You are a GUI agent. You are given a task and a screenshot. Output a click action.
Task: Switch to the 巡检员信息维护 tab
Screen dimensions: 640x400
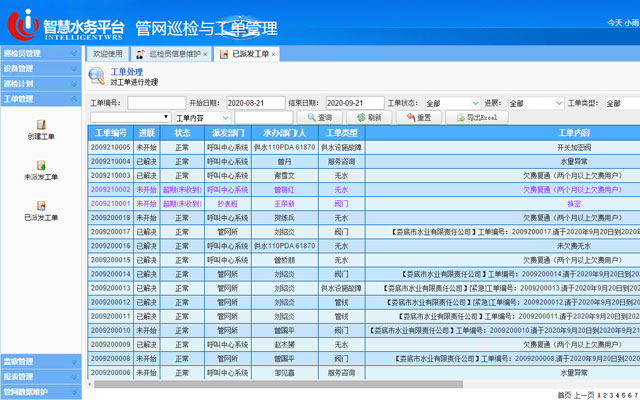(173, 54)
